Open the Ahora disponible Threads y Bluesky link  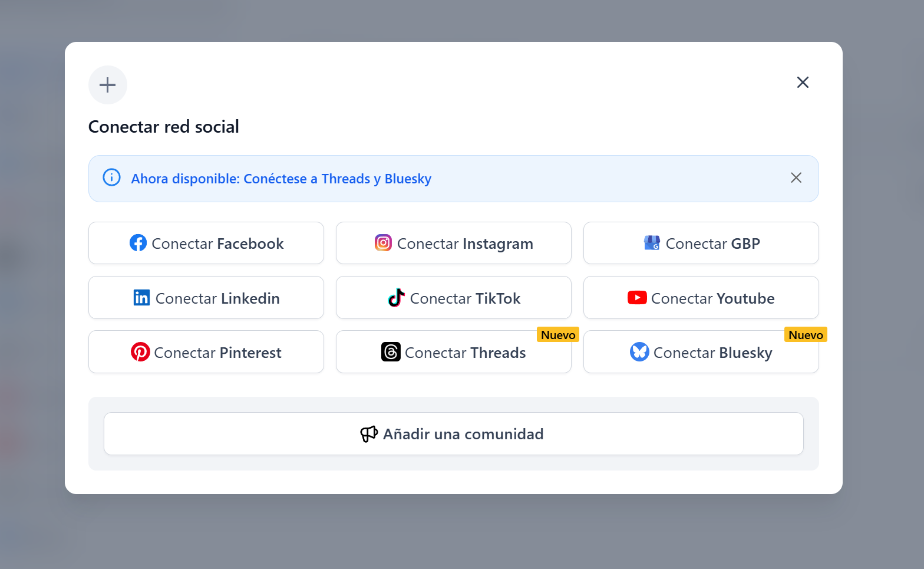click(281, 179)
